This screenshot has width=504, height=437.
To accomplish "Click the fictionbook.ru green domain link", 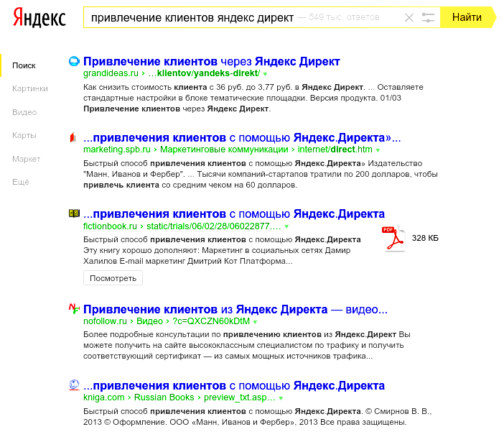I will pyautogui.click(x=110, y=226).
